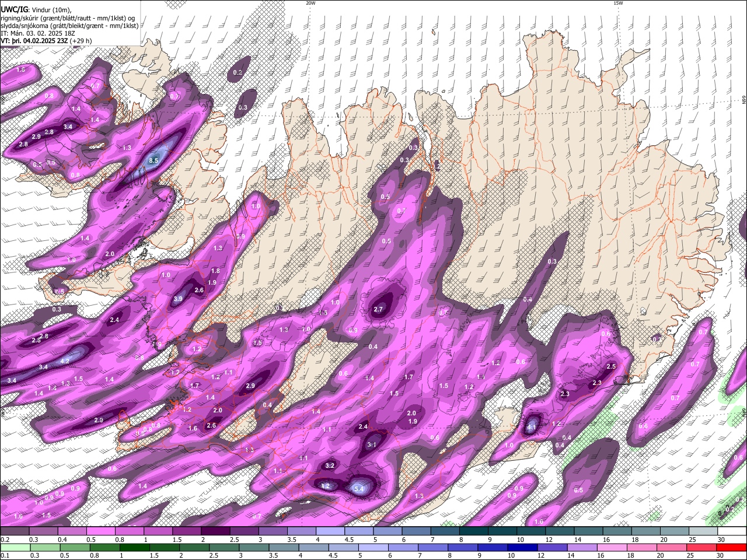Select the mauve swatch labeled 0.2 in upper legend
This screenshot has width=747, height=560.
point(15,531)
